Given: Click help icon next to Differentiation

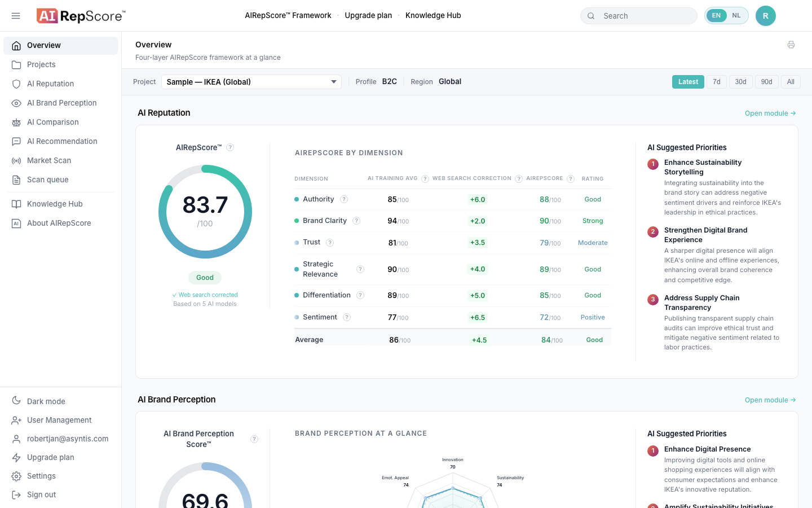Looking at the screenshot, I should click(x=360, y=295).
